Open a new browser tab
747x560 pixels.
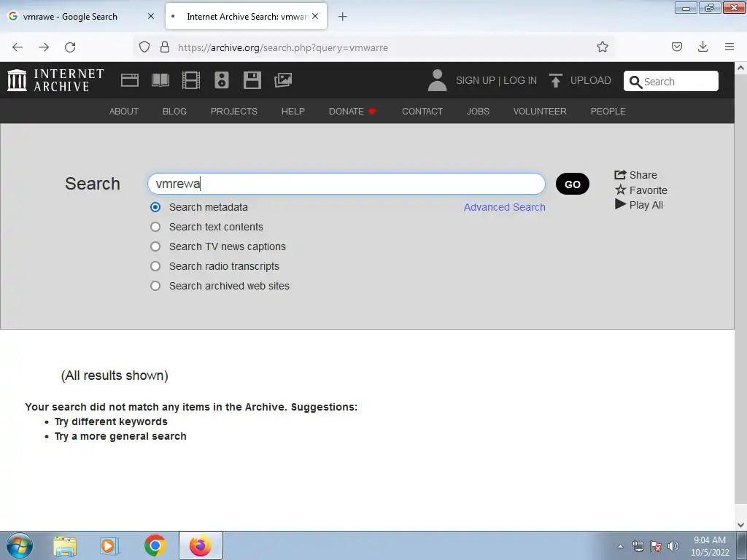[343, 17]
